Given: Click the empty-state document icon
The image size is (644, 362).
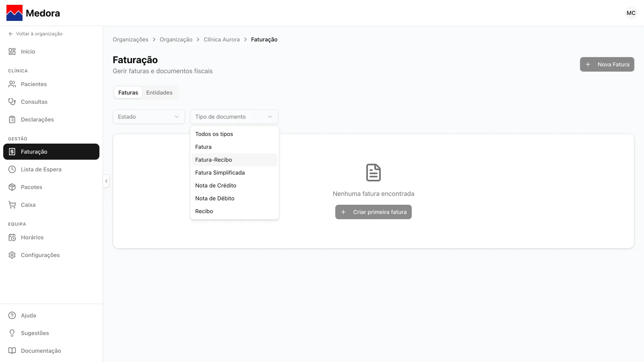Looking at the screenshot, I should coord(374,173).
